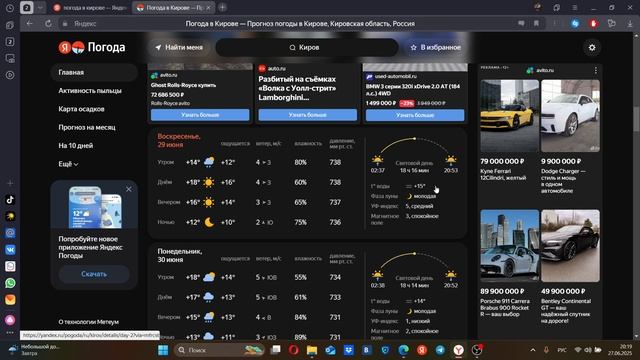
Task: Open the 'Понедельник, 30 июня' day heading
Action: 180,256
